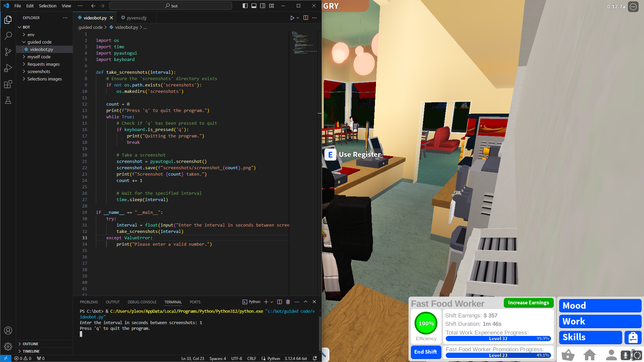Open Source Control view icon

pyautogui.click(x=8, y=52)
